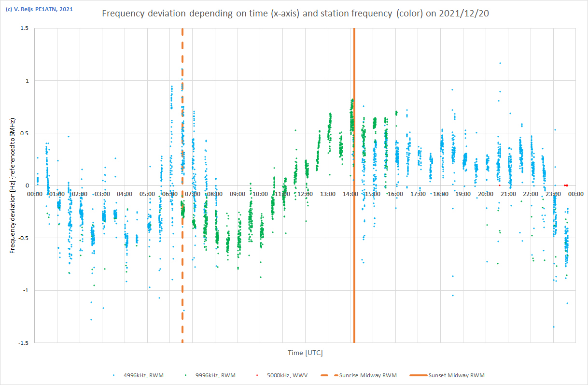Click the "Sunrise Midway RWM" legend label
The image size is (588, 385).
(368, 375)
